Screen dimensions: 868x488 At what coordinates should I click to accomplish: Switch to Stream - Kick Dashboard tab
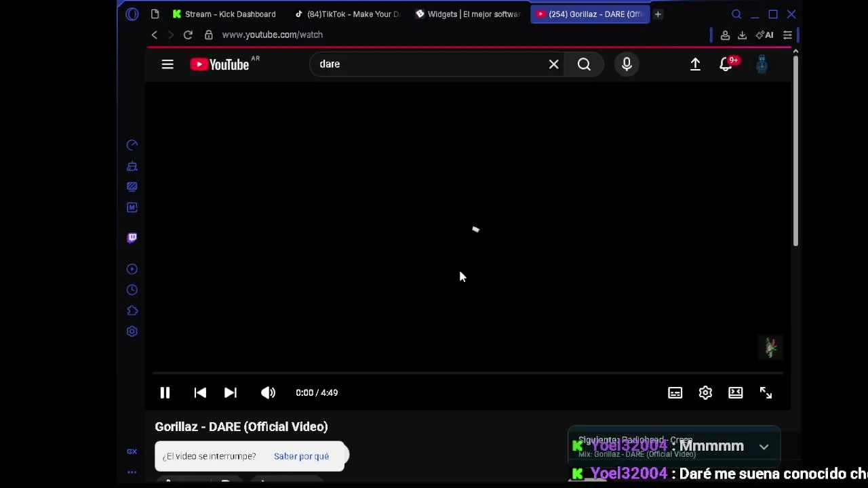click(224, 14)
